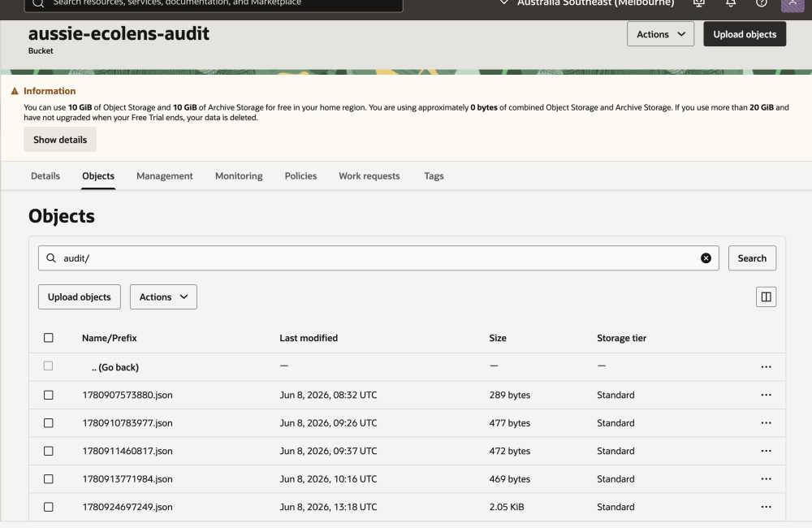Clear the audit/ search filter text
The width and height of the screenshot is (812, 528).
tap(706, 258)
